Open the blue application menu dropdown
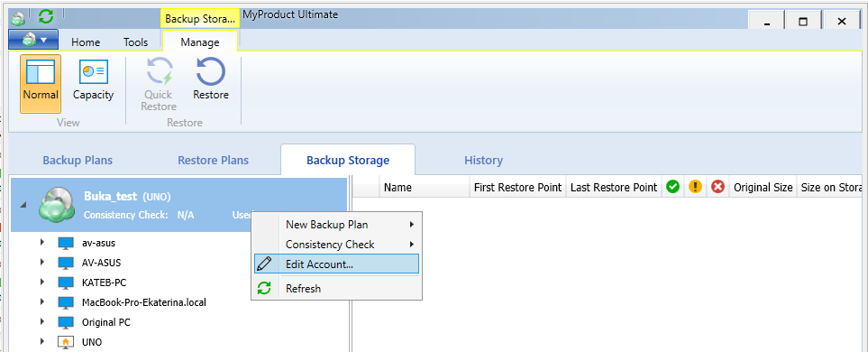 pos(33,40)
